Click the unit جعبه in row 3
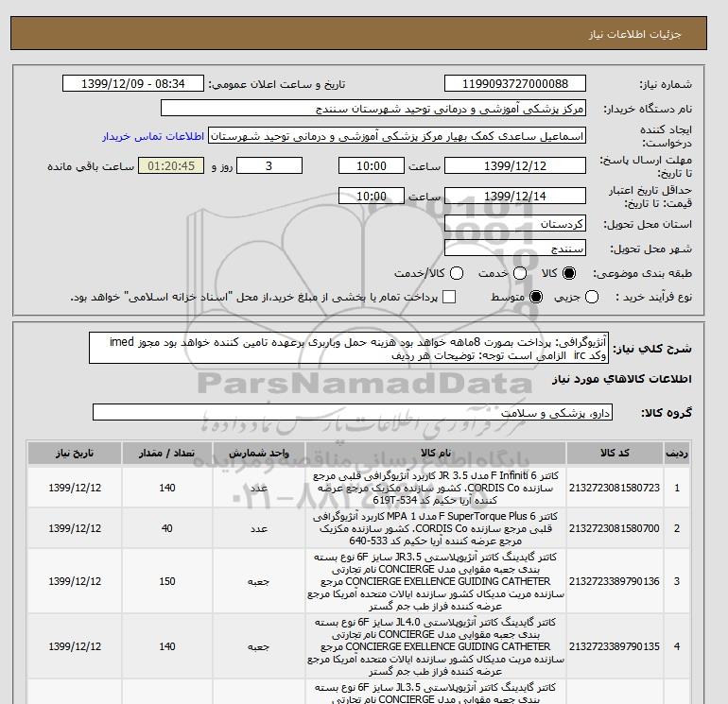Viewport: 728px width, 704px height. (x=259, y=581)
